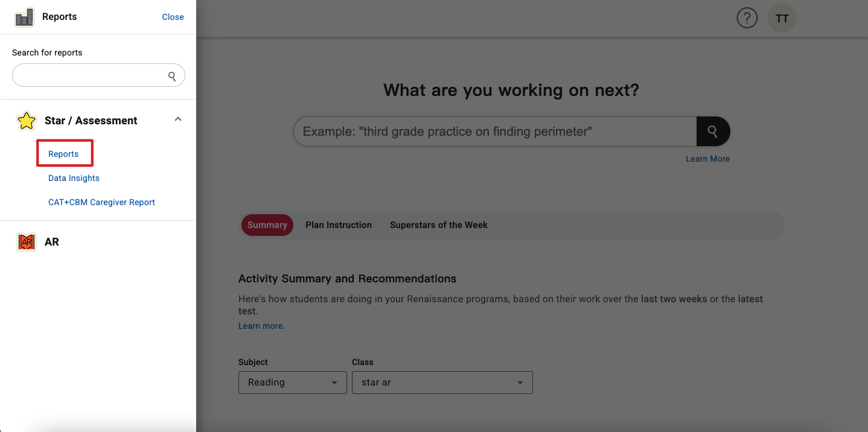Viewport: 868px width, 432px height.
Task: Click the AR book icon
Action: [27, 242]
